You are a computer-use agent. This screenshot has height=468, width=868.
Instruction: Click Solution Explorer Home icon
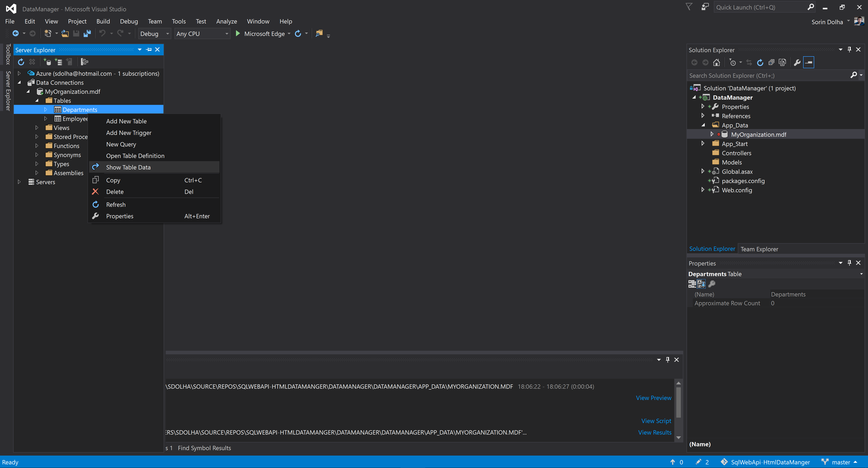(x=716, y=62)
